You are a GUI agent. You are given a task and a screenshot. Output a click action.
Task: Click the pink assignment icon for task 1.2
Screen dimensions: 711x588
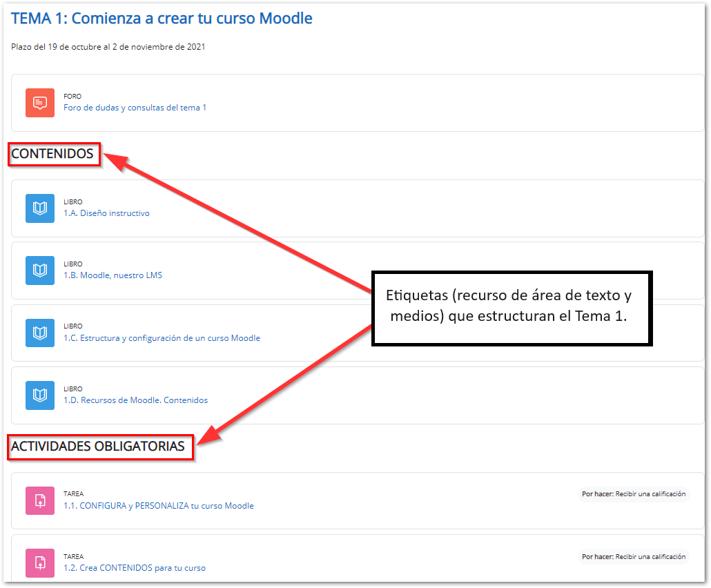click(40, 563)
